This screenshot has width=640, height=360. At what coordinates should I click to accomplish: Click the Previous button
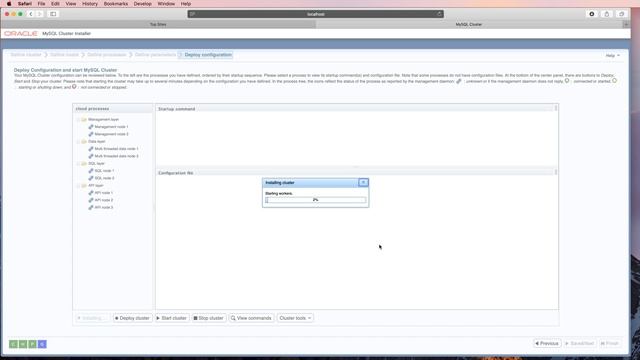(547, 344)
